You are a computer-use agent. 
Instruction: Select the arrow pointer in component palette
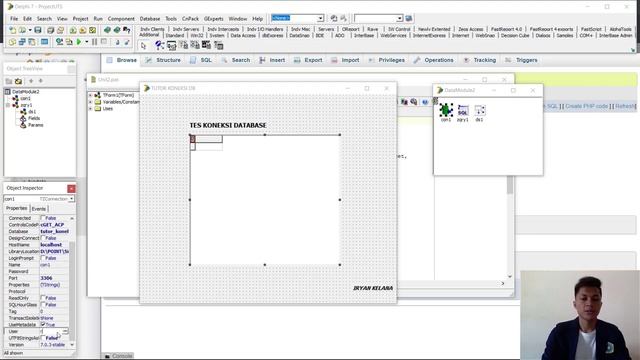143,46
